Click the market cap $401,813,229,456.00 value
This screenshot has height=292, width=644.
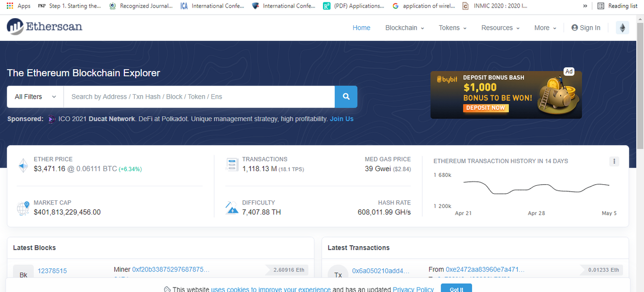click(67, 212)
